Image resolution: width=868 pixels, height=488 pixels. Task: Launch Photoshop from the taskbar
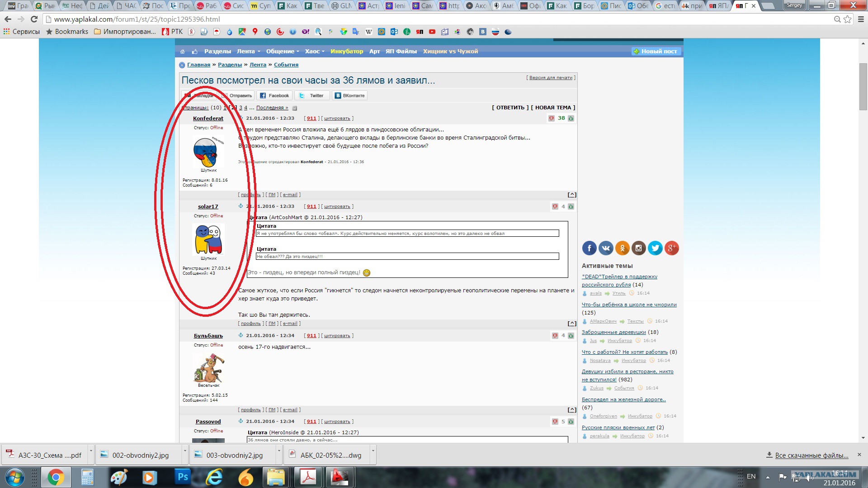coord(183,477)
